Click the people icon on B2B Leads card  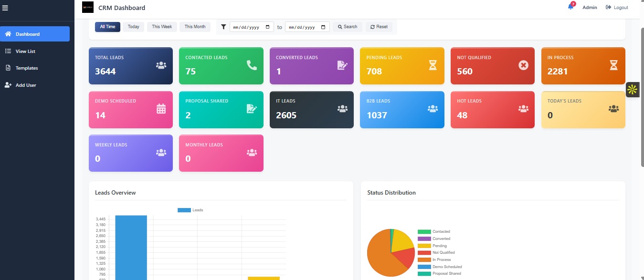[x=433, y=109]
